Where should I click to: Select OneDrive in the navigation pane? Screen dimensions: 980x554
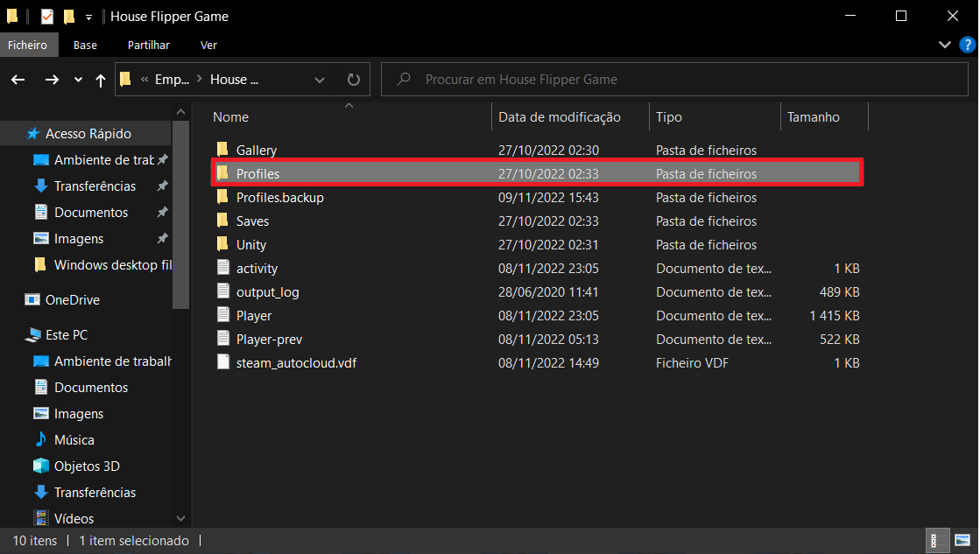pyautogui.click(x=72, y=300)
